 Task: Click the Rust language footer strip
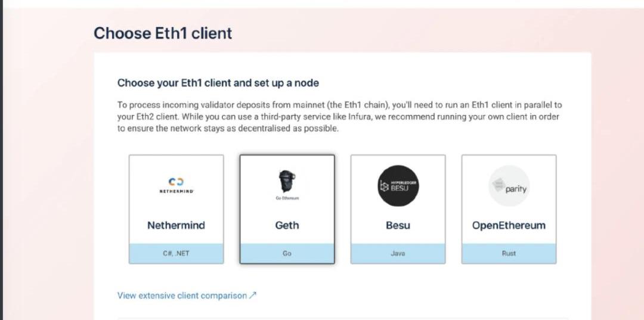(509, 253)
